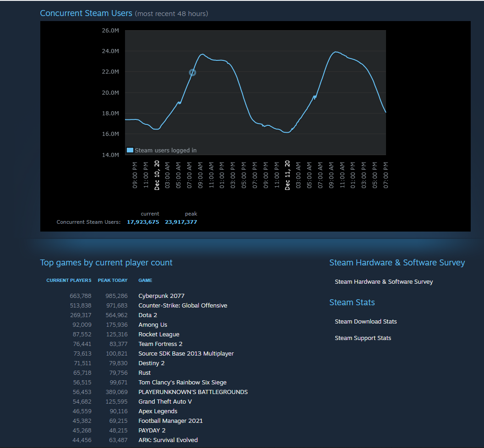Open Grand Theft Auto V link
The width and height of the screenshot is (484, 448).
pyautogui.click(x=165, y=402)
